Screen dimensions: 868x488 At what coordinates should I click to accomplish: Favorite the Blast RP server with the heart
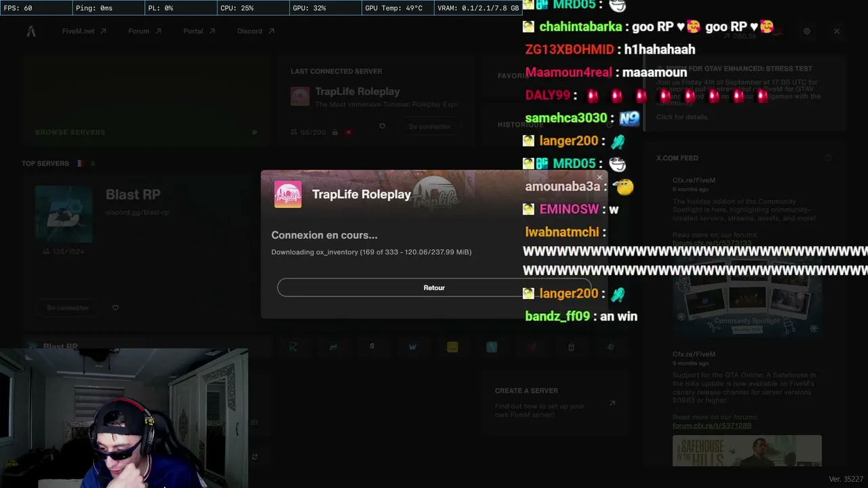115,308
